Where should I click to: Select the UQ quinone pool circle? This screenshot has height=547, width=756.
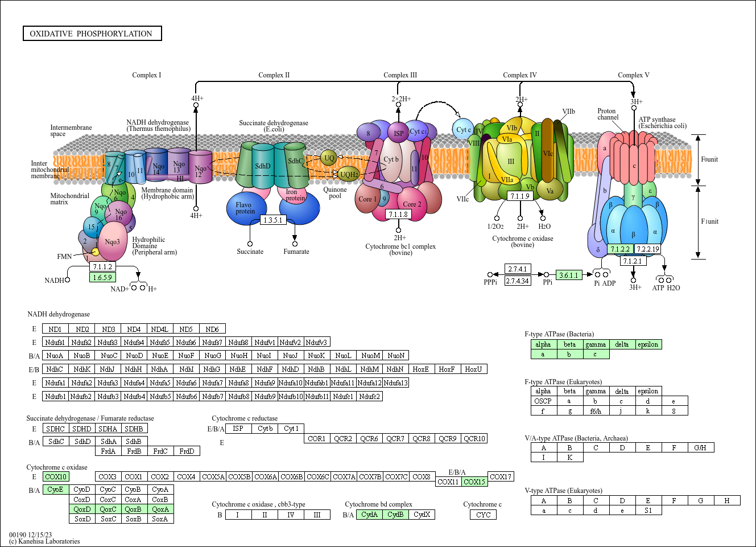click(329, 159)
